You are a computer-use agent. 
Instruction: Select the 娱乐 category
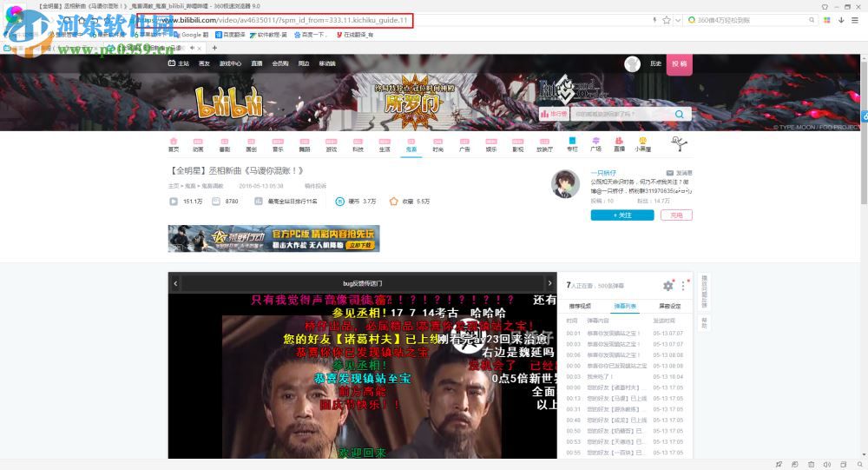click(x=491, y=145)
